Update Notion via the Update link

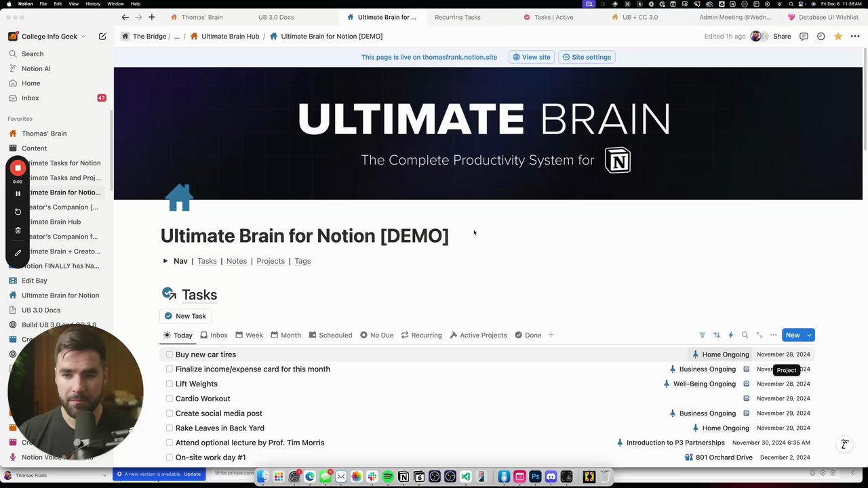(x=192, y=474)
